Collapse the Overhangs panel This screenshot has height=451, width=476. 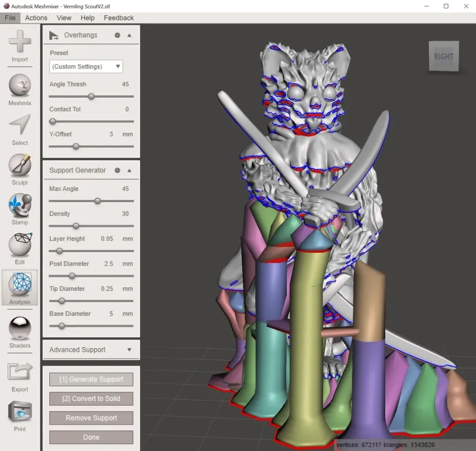pos(129,35)
